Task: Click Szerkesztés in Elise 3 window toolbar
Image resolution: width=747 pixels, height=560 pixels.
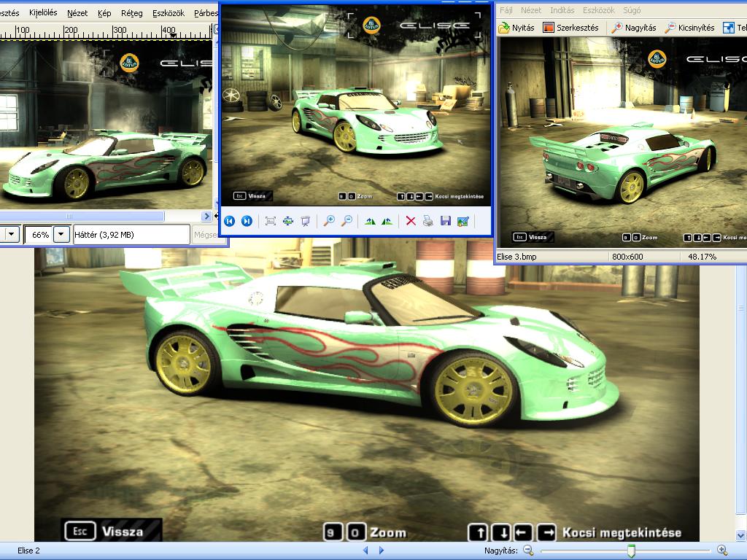Action: tap(570, 28)
